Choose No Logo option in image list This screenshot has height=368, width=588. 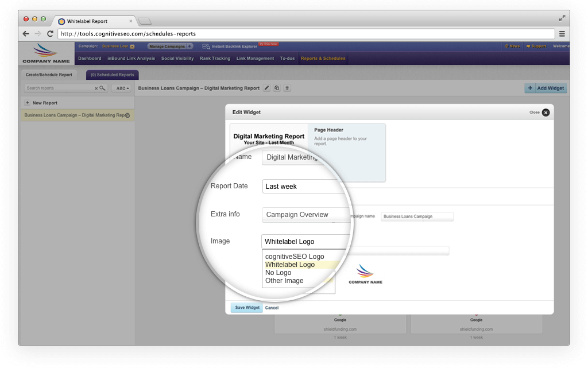coord(278,273)
